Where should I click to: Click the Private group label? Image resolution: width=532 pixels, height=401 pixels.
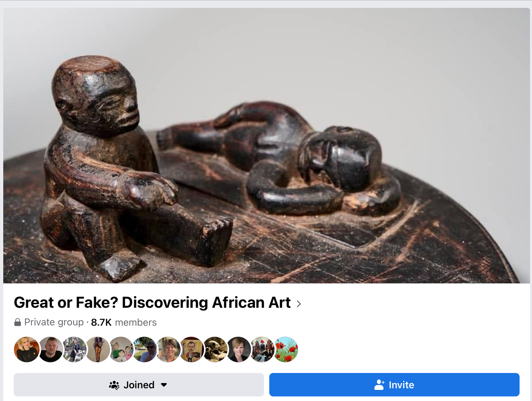(54, 322)
